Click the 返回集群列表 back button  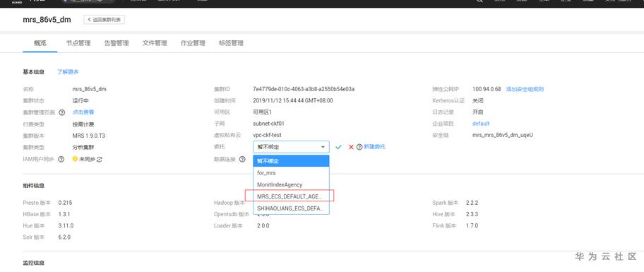pyautogui.click(x=105, y=19)
